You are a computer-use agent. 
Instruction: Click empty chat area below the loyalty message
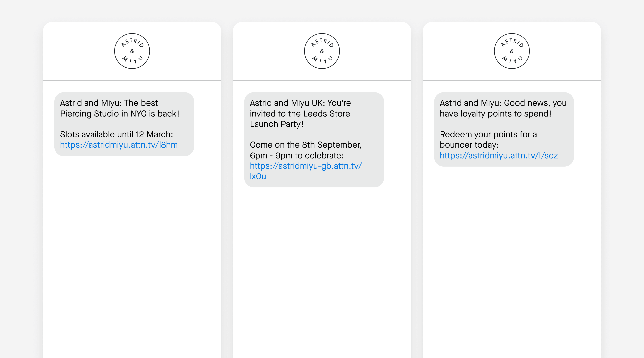tap(512, 250)
